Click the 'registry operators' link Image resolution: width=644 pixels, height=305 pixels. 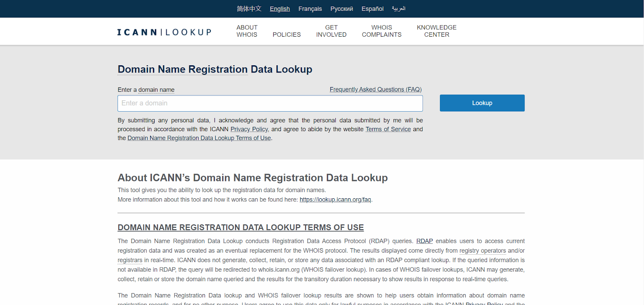(x=483, y=251)
